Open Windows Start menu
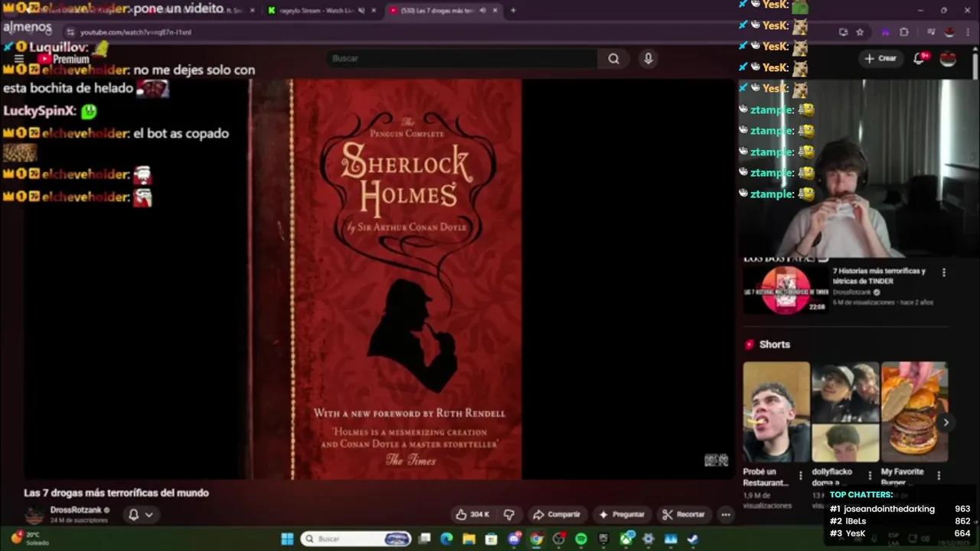The width and height of the screenshot is (980, 551). [287, 539]
